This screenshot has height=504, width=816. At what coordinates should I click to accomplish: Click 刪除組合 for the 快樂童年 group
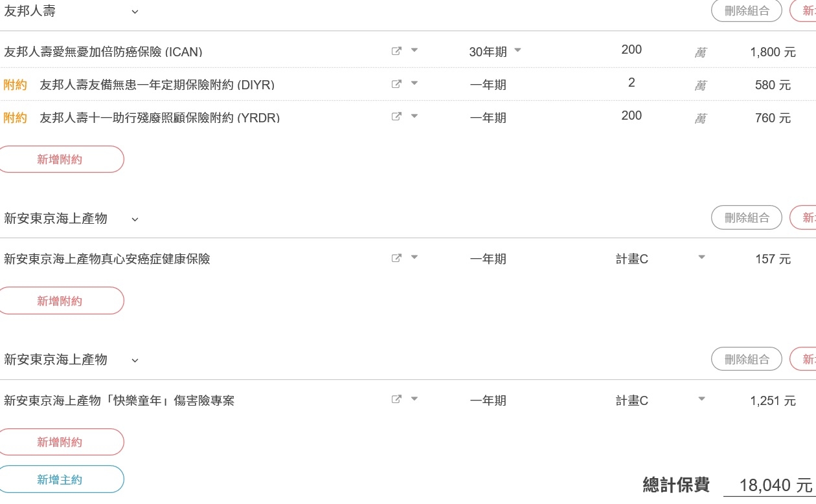click(747, 359)
